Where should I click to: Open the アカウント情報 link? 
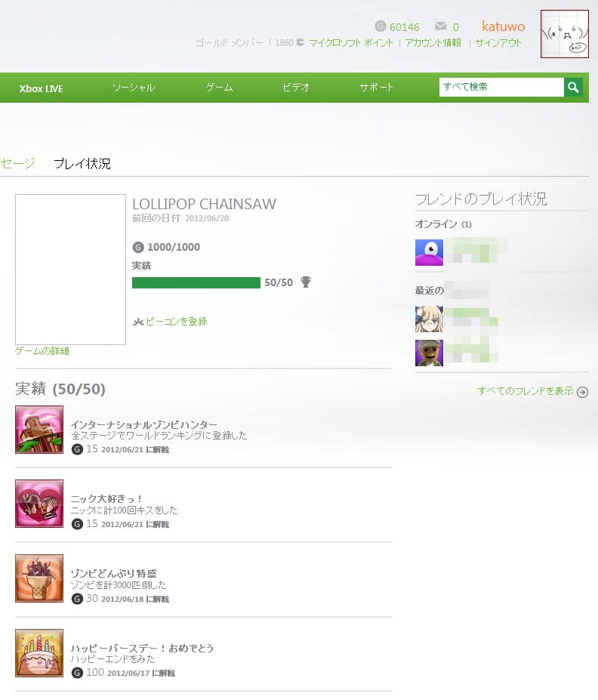pos(433,43)
